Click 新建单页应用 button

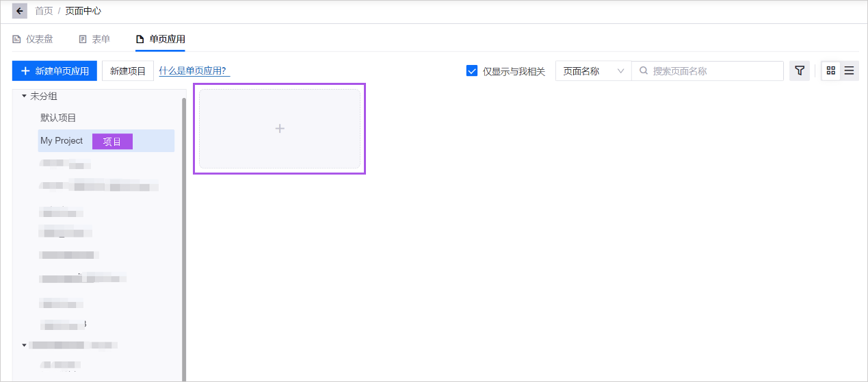55,71
